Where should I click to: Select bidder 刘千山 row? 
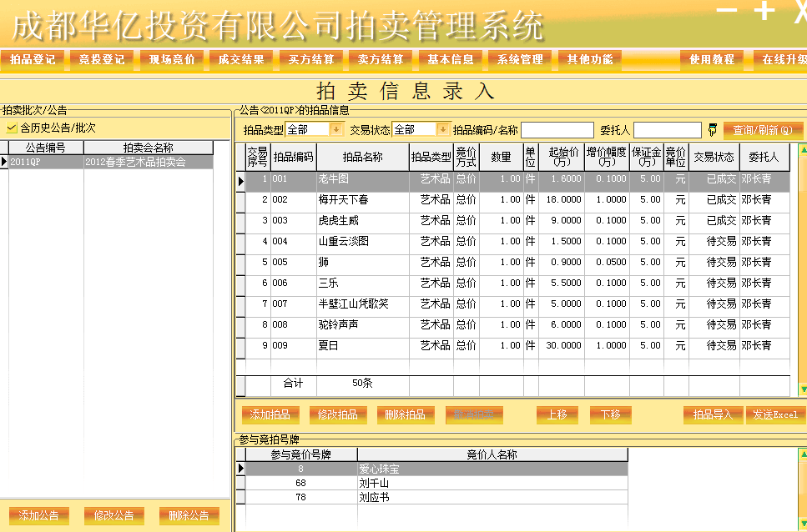point(436,483)
